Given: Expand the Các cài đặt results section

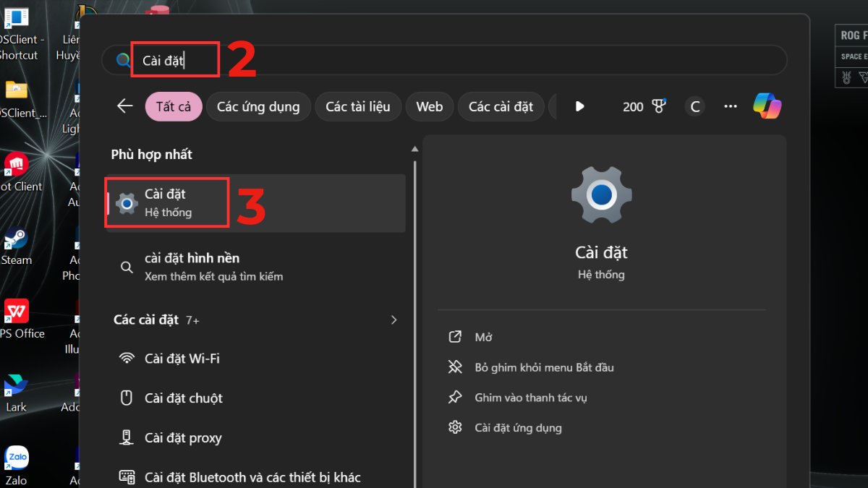Looking at the screenshot, I should [x=393, y=320].
